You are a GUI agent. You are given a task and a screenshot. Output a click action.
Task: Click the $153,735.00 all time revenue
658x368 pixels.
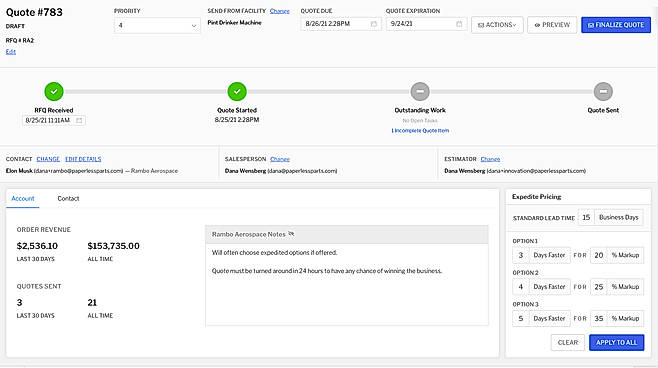pyautogui.click(x=113, y=246)
